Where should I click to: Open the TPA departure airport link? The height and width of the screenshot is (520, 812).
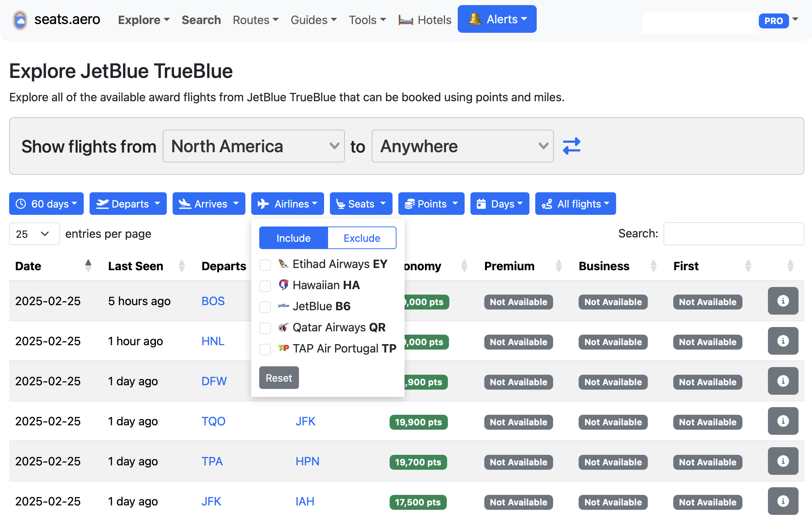tap(212, 461)
